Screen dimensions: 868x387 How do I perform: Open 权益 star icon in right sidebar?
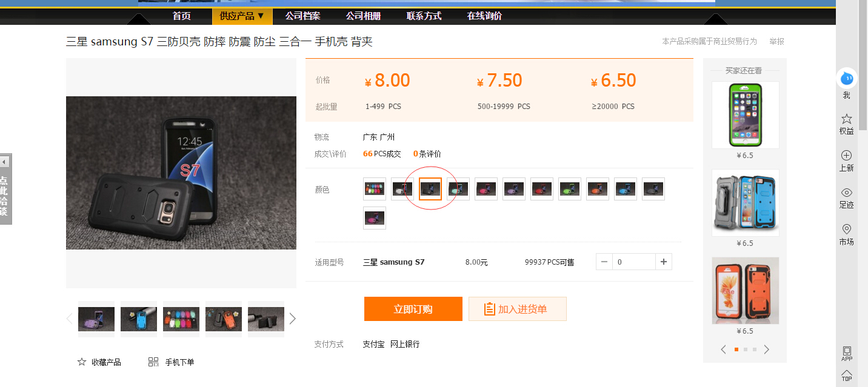pyautogui.click(x=847, y=119)
